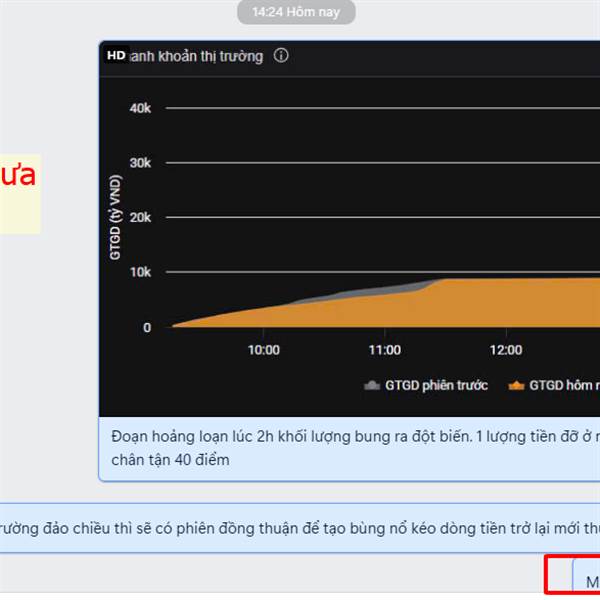Click the '30k' y-axis label

tap(140, 163)
